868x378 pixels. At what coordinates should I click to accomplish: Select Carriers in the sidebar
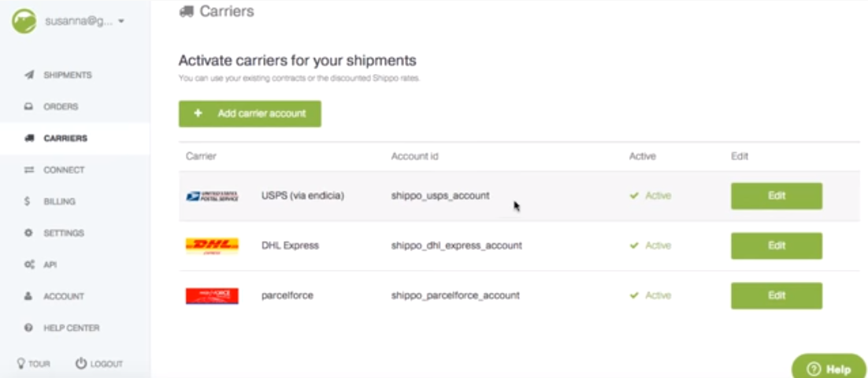65,138
